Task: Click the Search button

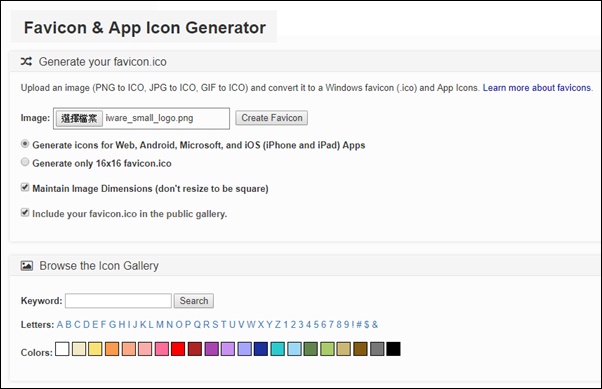Action: coord(194,301)
